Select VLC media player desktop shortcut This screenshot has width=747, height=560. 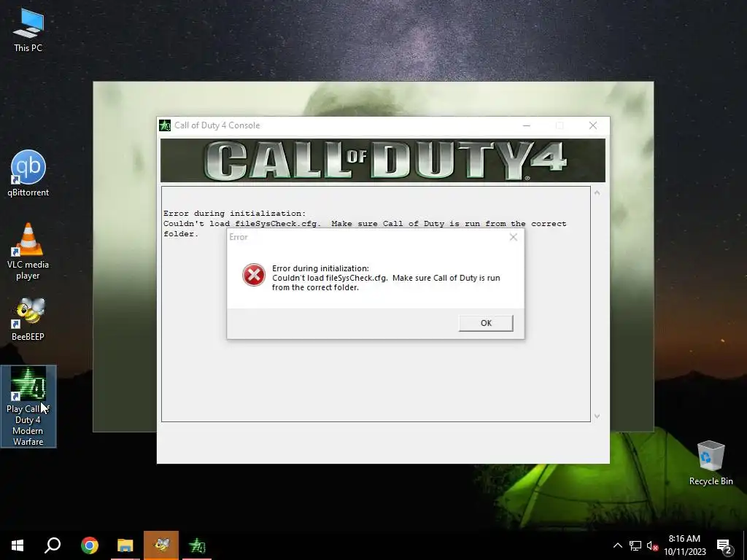pyautogui.click(x=28, y=252)
